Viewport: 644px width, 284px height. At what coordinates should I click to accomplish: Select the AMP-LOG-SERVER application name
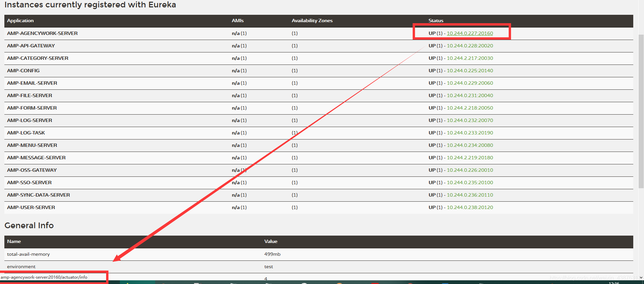tap(30, 120)
